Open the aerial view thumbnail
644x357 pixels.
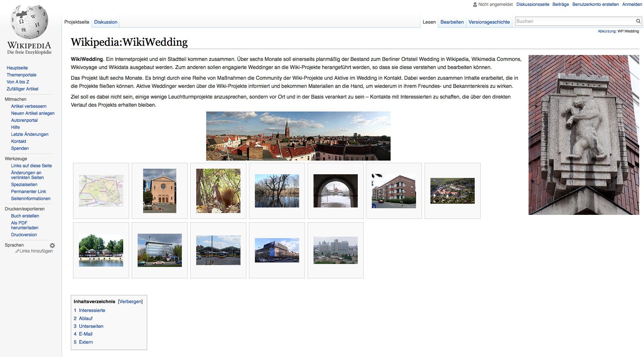point(453,191)
